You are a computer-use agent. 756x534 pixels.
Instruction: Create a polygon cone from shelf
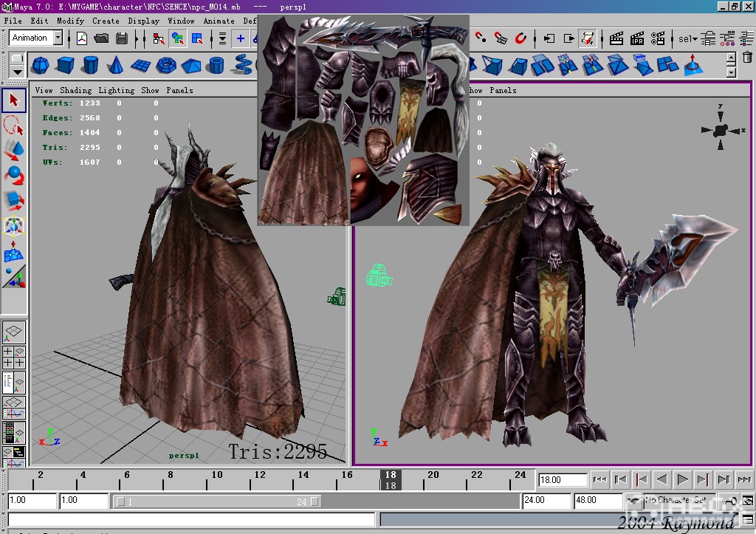(x=115, y=65)
